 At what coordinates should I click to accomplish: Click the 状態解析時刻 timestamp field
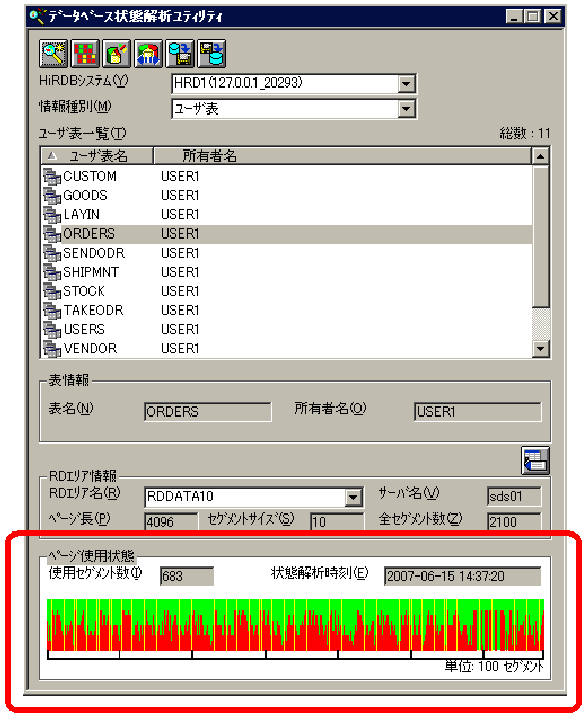[463, 576]
